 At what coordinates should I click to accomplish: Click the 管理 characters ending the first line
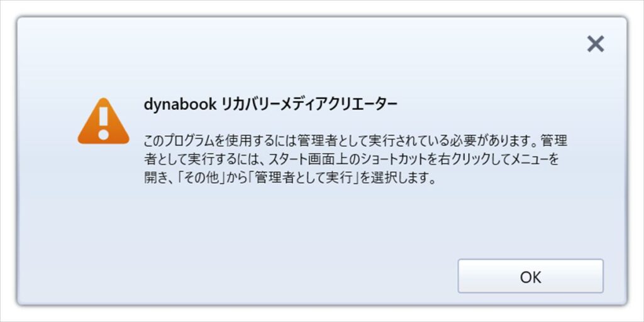554,141
